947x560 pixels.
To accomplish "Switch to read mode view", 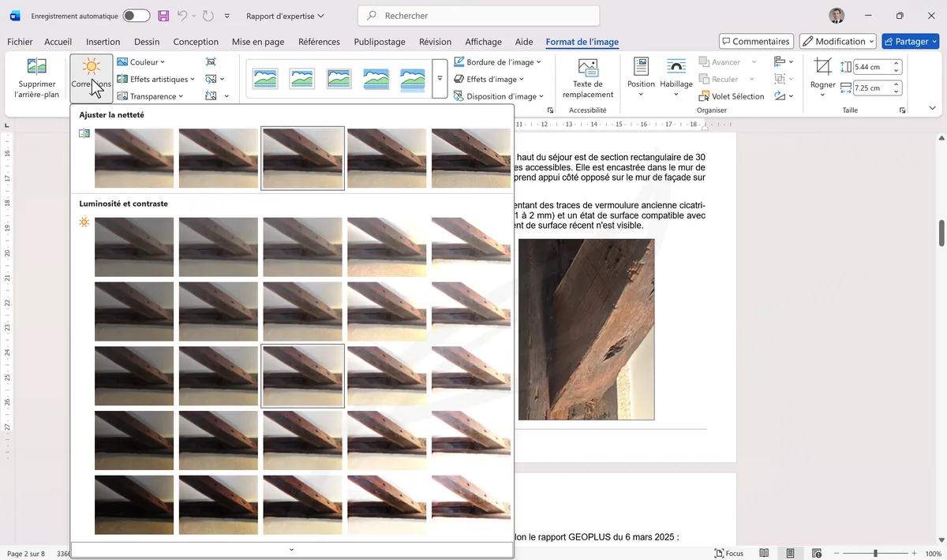I will (x=764, y=553).
